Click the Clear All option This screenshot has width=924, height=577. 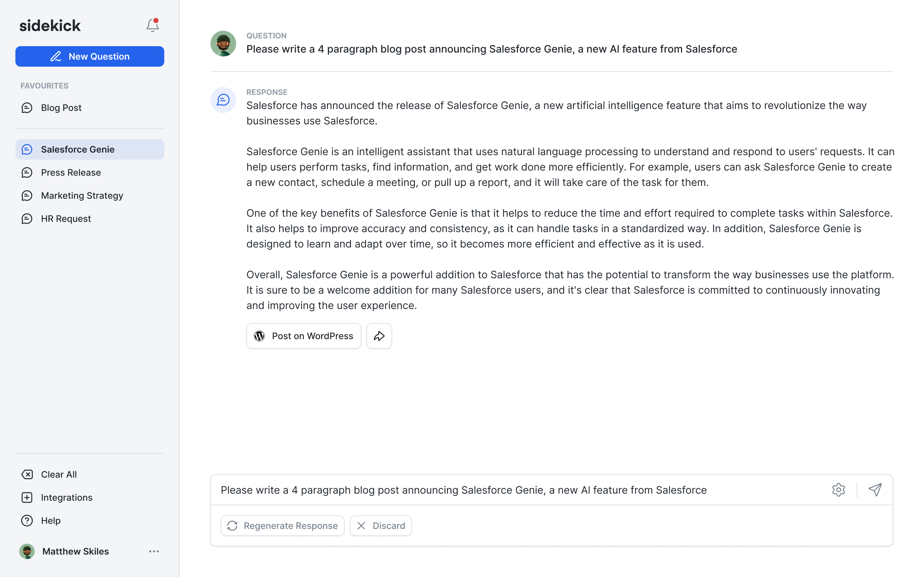[x=58, y=474]
